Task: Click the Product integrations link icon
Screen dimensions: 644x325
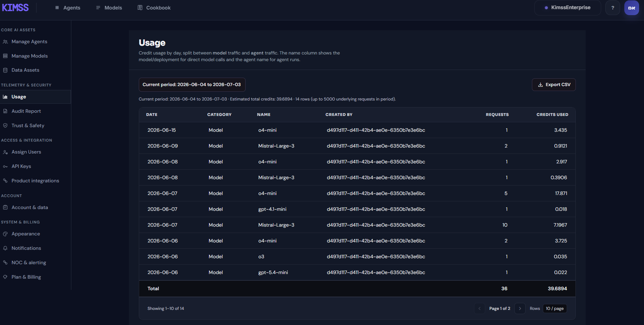Action: [5, 181]
